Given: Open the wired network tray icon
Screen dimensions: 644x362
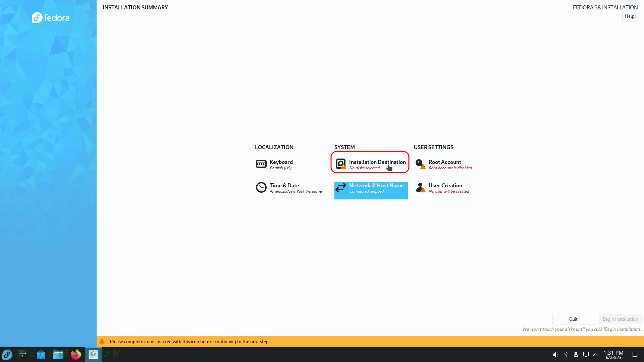Looking at the screenshot, I should [586, 355].
